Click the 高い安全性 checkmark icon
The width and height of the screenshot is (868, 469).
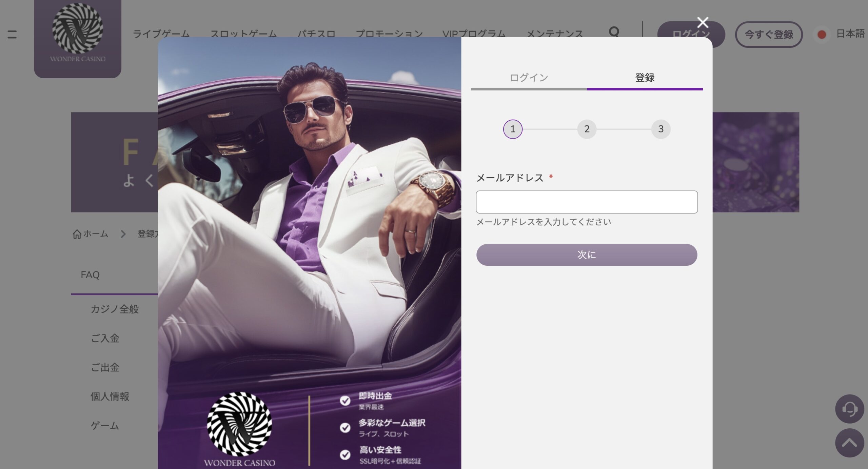click(x=345, y=454)
